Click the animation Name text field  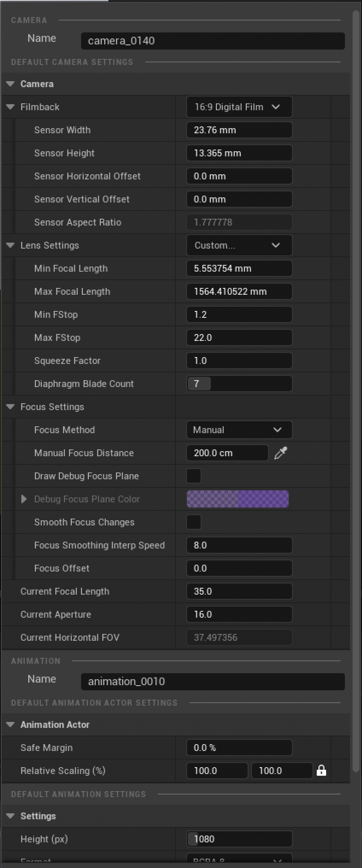click(213, 681)
